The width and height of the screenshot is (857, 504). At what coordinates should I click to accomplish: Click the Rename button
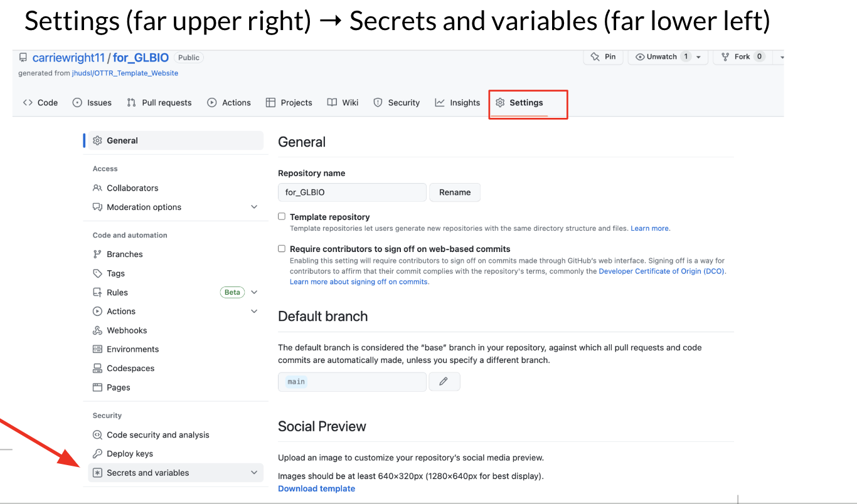pos(455,192)
